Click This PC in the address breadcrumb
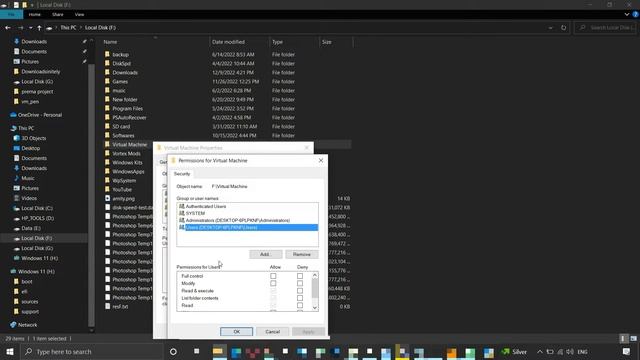The image size is (640, 360). (68, 28)
